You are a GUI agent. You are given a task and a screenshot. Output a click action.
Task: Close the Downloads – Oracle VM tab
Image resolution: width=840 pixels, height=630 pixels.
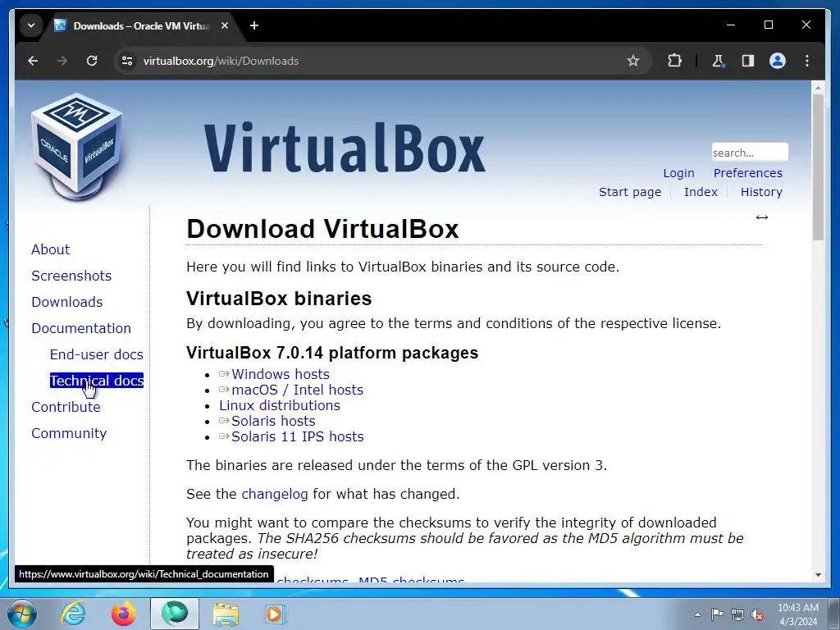225,25
